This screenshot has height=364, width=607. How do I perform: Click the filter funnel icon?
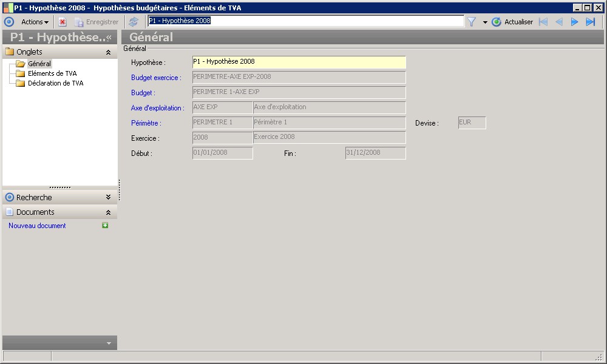click(x=472, y=22)
